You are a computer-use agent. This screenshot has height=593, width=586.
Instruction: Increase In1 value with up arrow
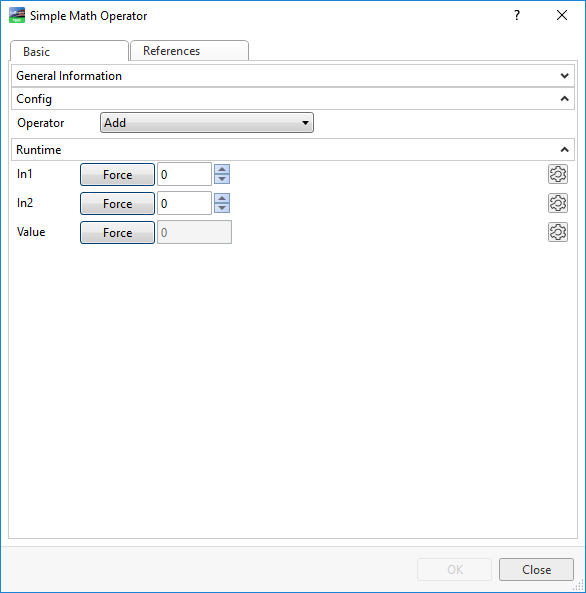222,169
